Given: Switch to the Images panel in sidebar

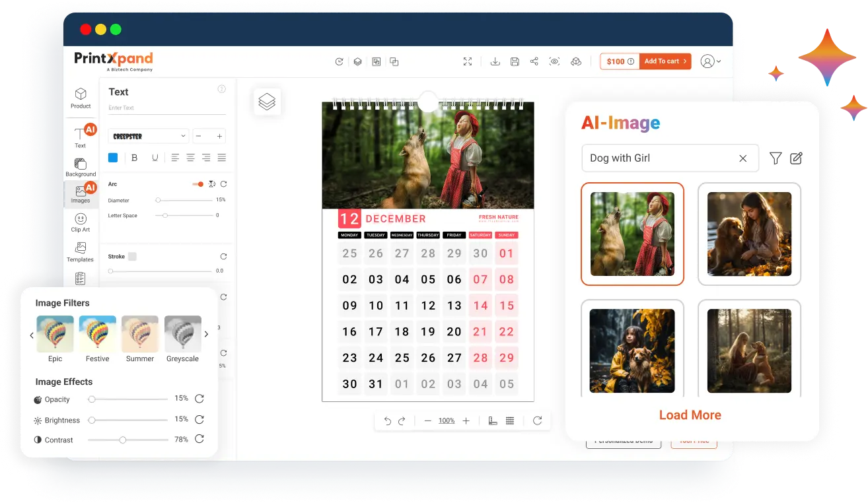Looking at the screenshot, I should [81, 194].
